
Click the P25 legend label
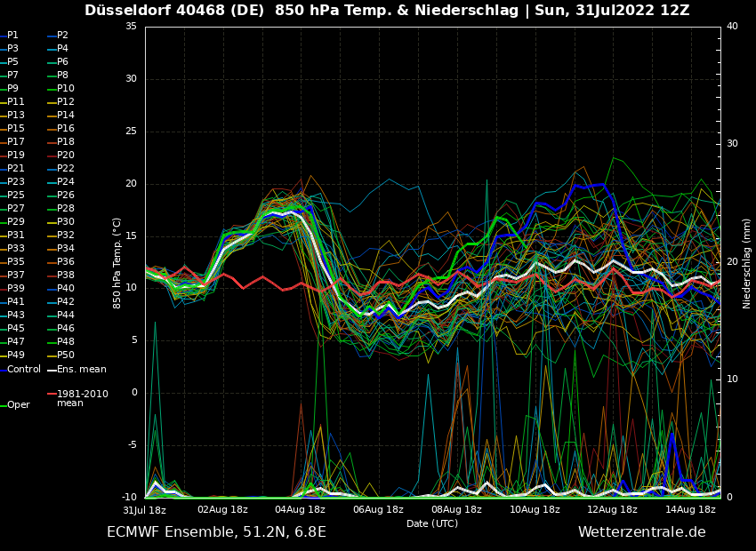pyautogui.click(x=16, y=196)
